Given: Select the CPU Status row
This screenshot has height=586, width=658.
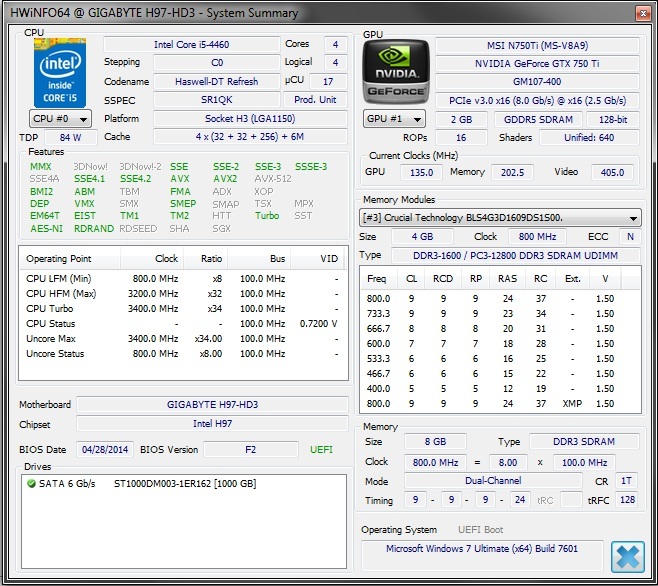Looking at the screenshot, I should (183, 324).
